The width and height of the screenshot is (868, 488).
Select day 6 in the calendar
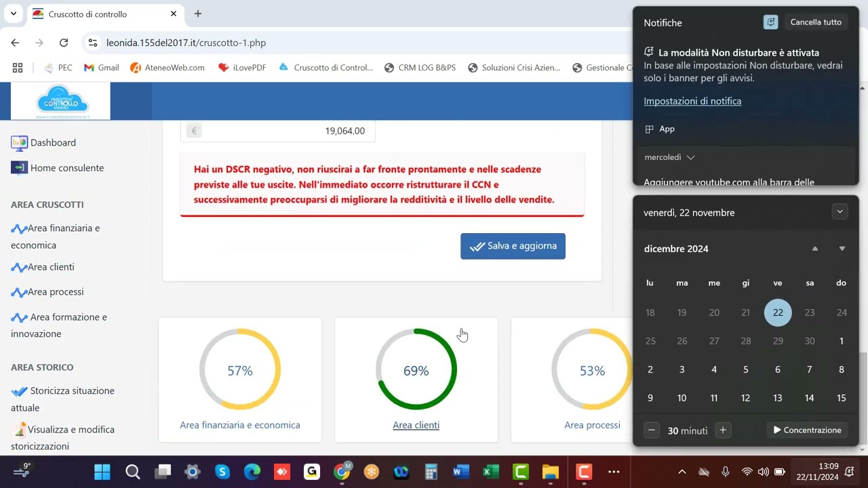778,369
